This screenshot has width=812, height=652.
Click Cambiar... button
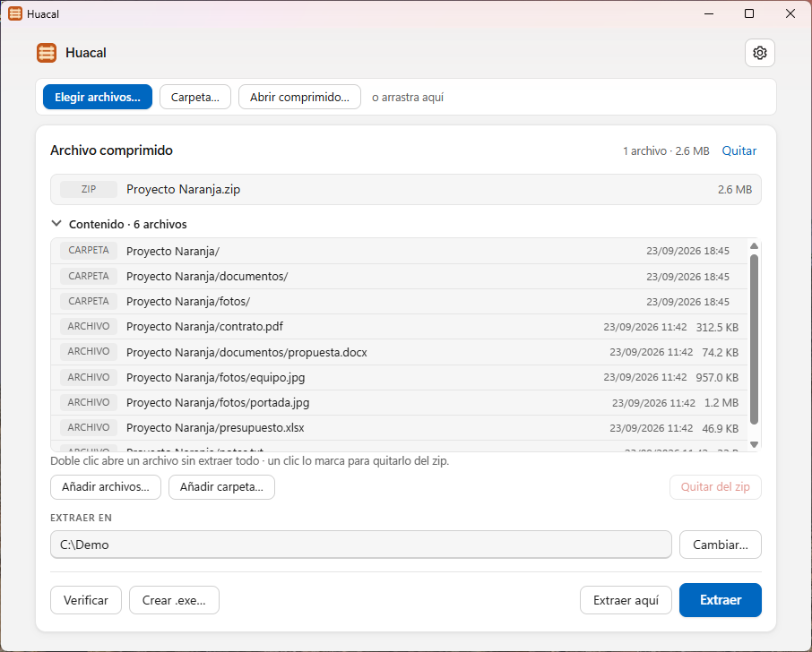721,545
